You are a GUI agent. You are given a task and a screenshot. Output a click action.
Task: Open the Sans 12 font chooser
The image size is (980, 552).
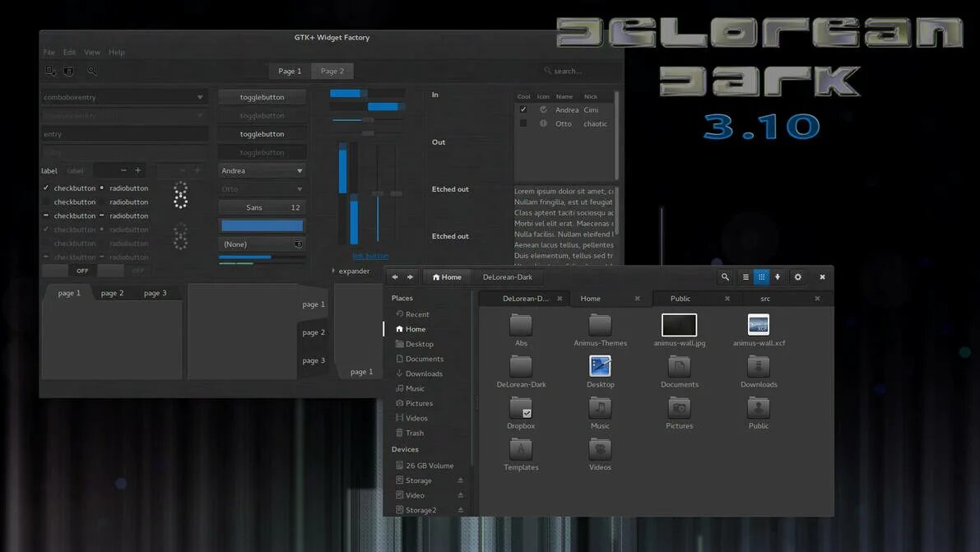[262, 207]
